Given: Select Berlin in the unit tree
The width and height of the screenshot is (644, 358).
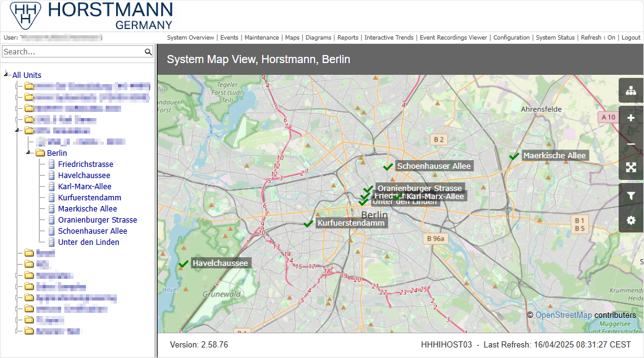Looking at the screenshot, I should click(x=57, y=153).
